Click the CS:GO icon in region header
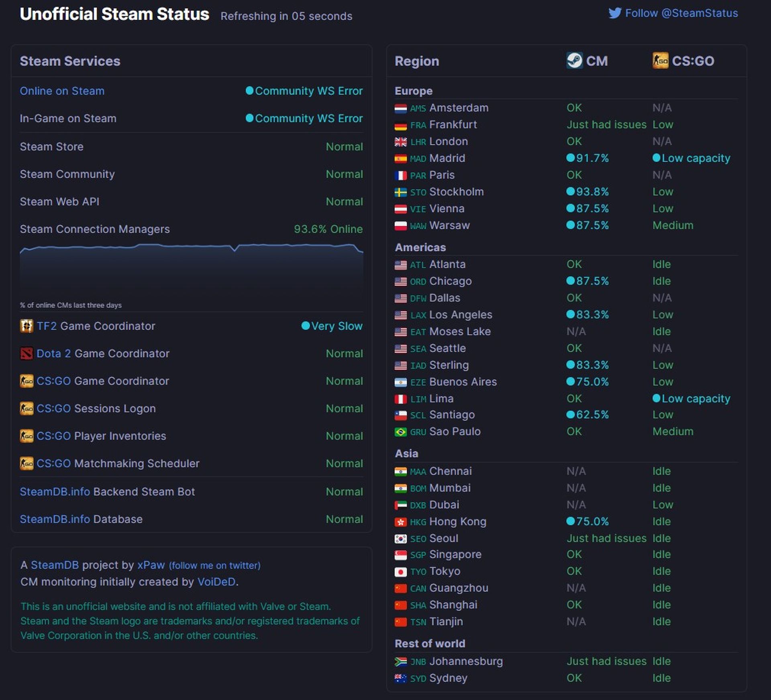 pyautogui.click(x=660, y=61)
